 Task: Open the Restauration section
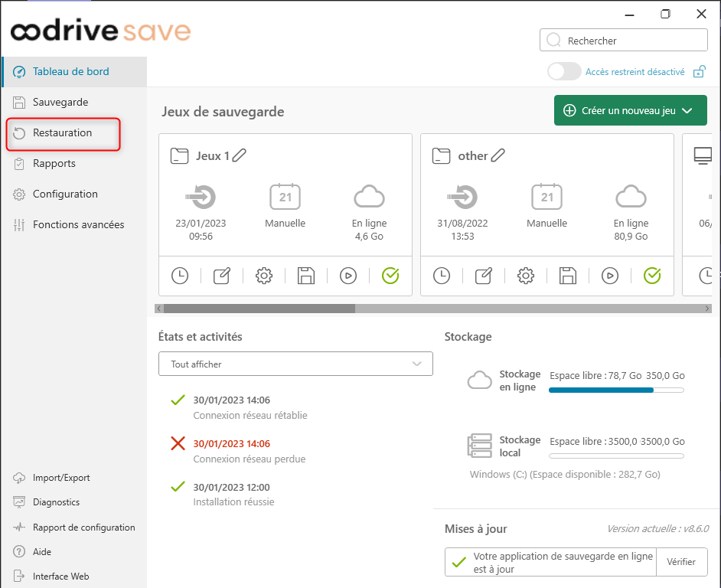click(x=62, y=133)
